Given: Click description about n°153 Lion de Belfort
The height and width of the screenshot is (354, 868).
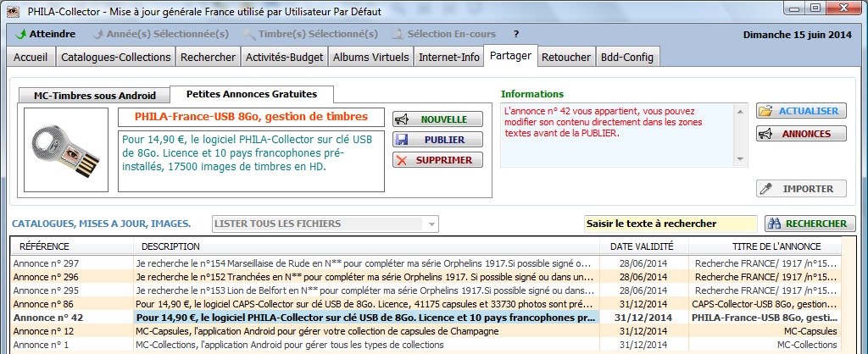Looking at the screenshot, I should coord(366,290).
